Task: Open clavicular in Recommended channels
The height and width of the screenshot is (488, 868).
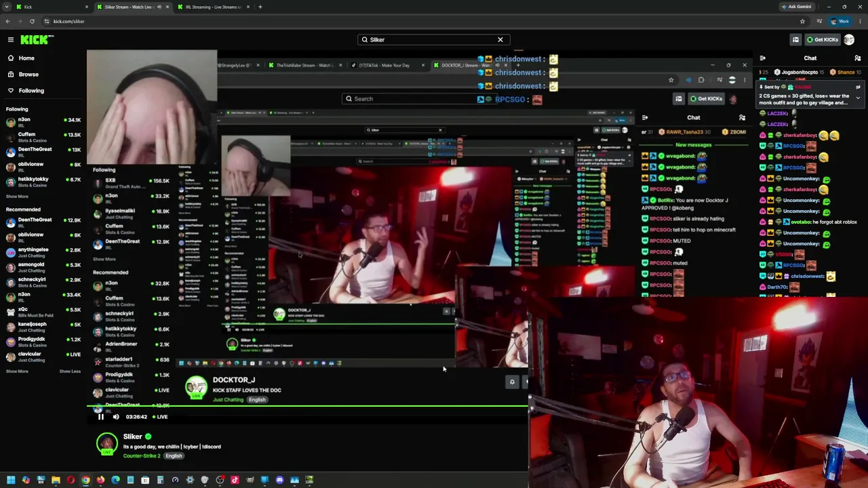Action: (43, 357)
